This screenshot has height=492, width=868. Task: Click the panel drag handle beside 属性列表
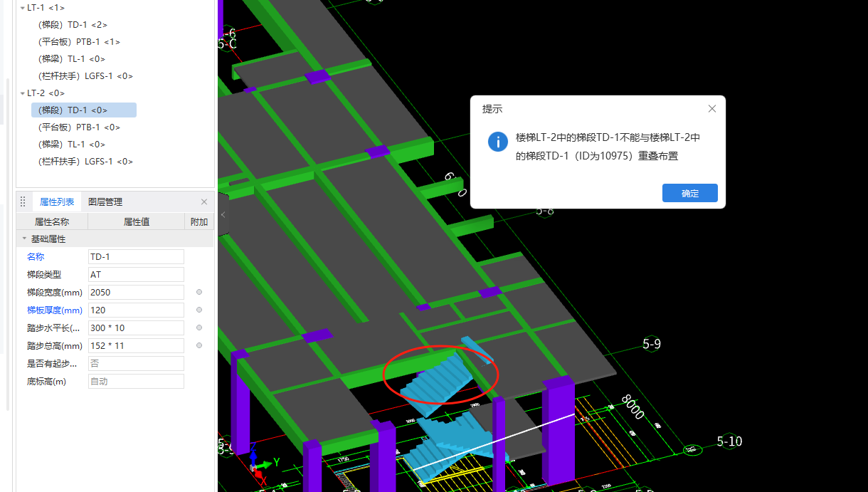click(23, 202)
